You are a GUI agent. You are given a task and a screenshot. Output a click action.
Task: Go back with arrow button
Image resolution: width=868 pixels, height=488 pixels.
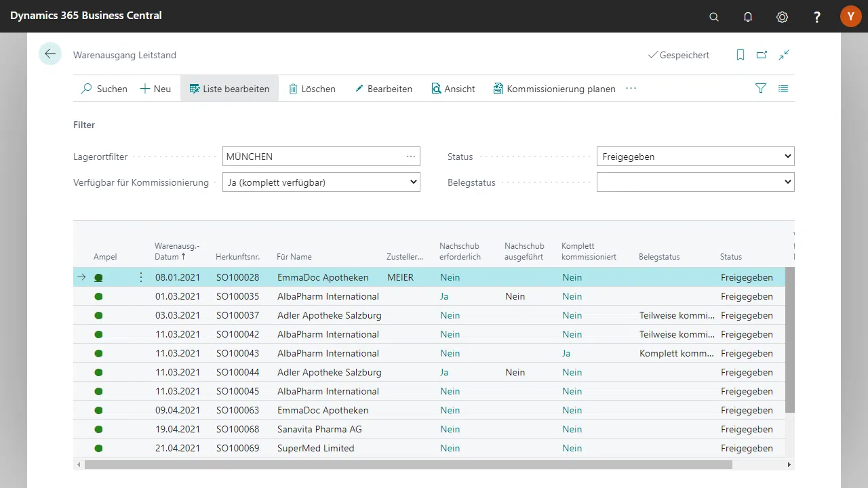point(50,54)
